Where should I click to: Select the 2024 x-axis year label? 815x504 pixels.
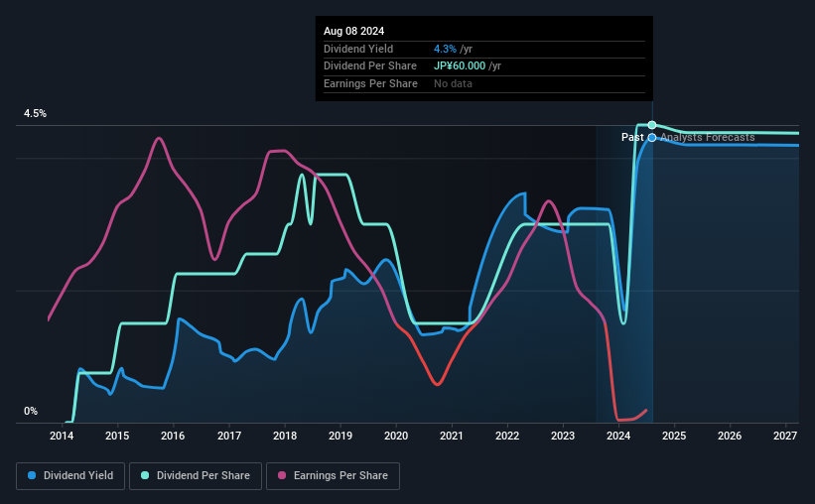pos(618,436)
